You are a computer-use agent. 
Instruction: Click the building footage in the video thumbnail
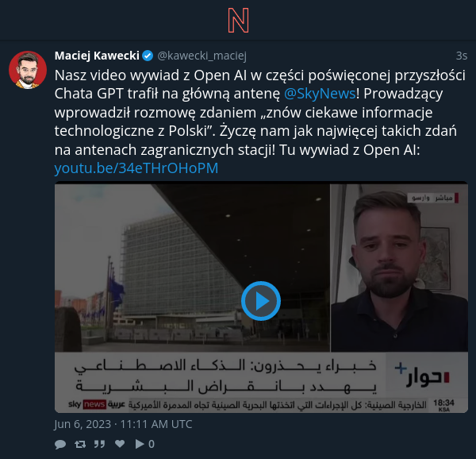coord(192,268)
